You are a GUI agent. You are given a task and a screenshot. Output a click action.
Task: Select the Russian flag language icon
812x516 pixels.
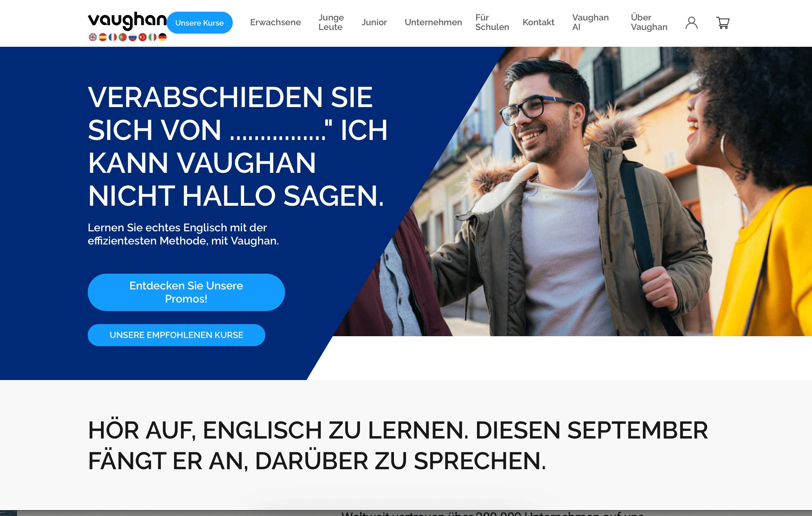(133, 37)
